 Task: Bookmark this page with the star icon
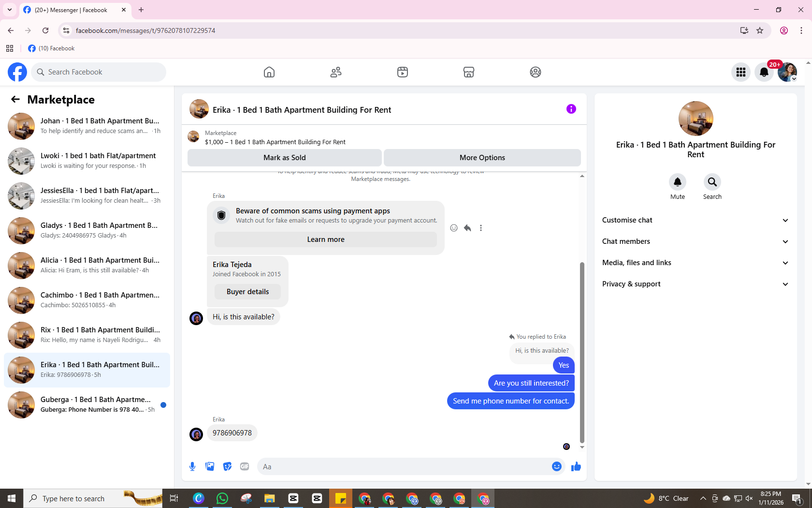pyautogui.click(x=760, y=30)
